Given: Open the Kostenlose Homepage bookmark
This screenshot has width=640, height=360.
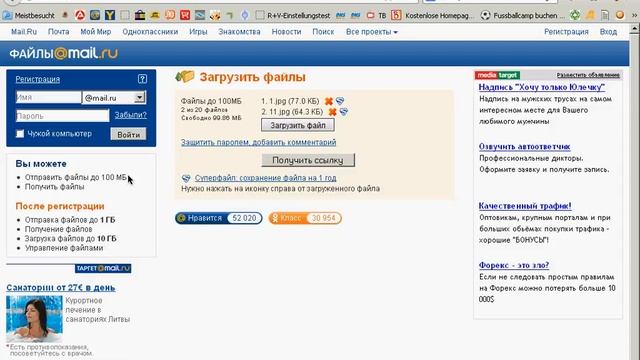Looking at the screenshot, I should (x=433, y=16).
